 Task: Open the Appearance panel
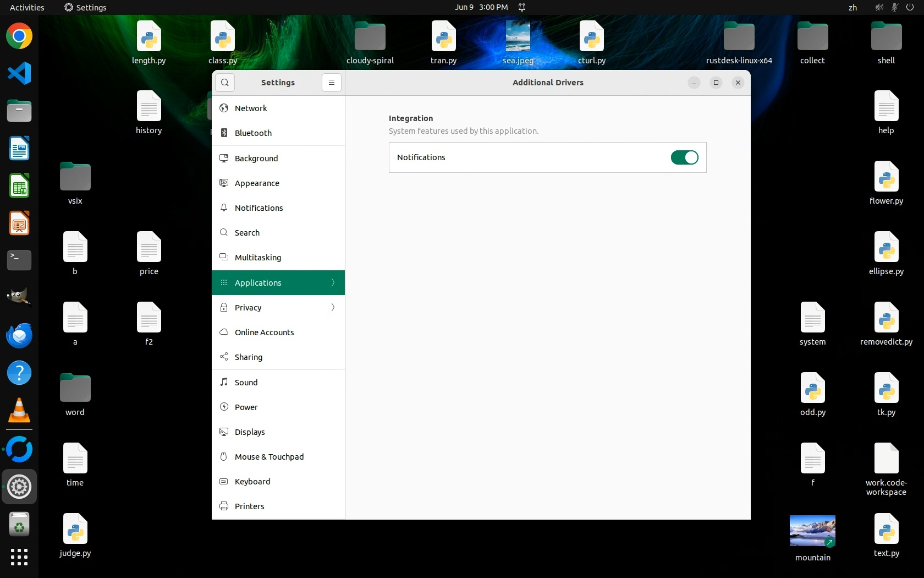[x=257, y=183]
